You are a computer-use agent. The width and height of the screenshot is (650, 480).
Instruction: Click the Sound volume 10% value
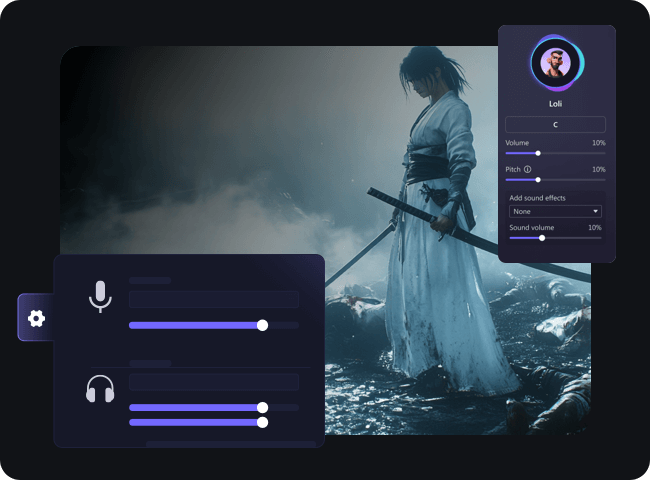coord(594,228)
